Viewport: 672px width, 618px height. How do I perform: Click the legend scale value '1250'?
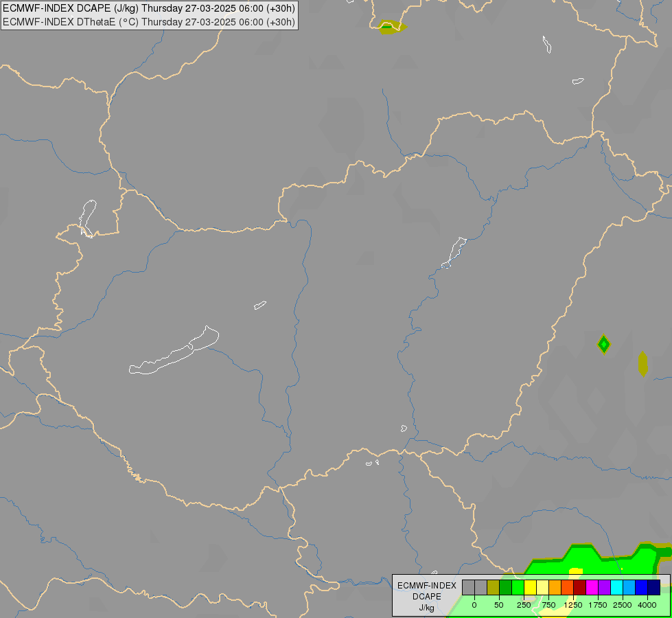click(x=573, y=605)
